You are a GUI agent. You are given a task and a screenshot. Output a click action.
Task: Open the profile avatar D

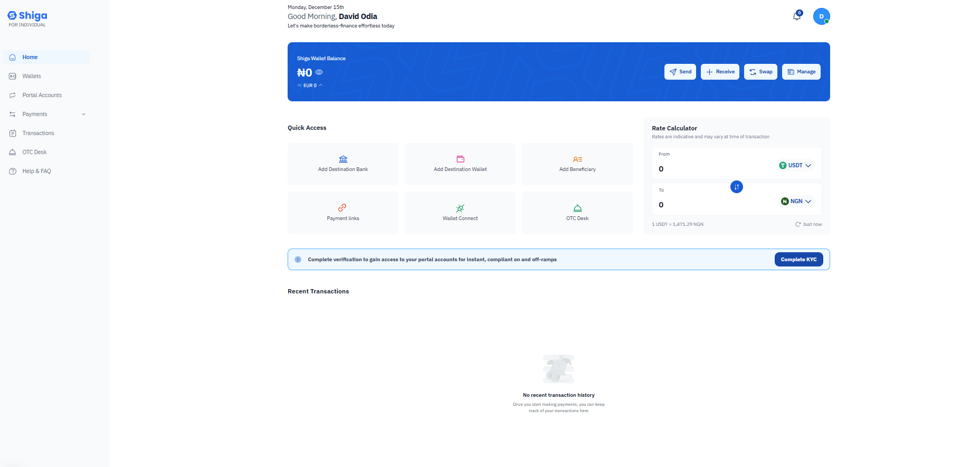(821, 16)
